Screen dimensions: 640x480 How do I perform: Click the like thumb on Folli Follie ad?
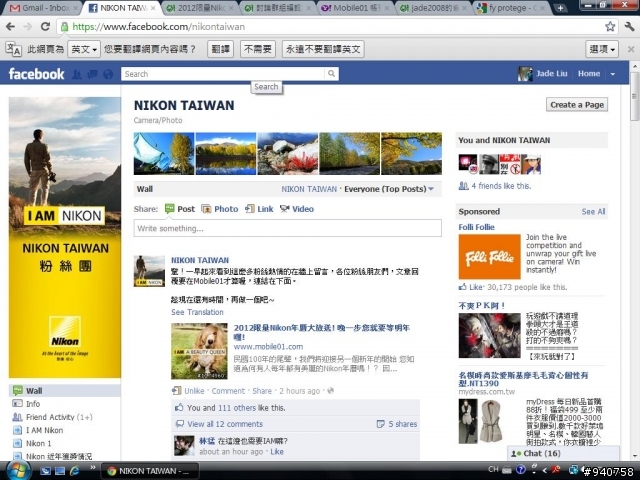point(462,287)
